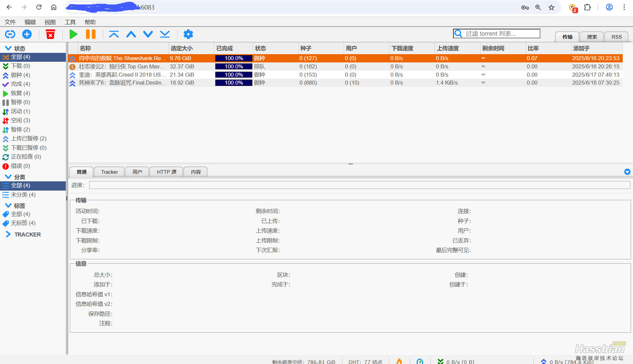This screenshot has width=633, height=364.
Task: Sort by 比率 column header
Action: click(x=548, y=48)
